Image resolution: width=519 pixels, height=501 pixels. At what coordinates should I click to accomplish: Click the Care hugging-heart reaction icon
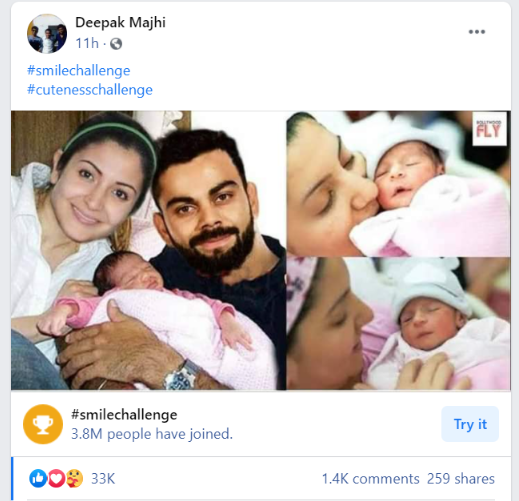[x=74, y=479]
